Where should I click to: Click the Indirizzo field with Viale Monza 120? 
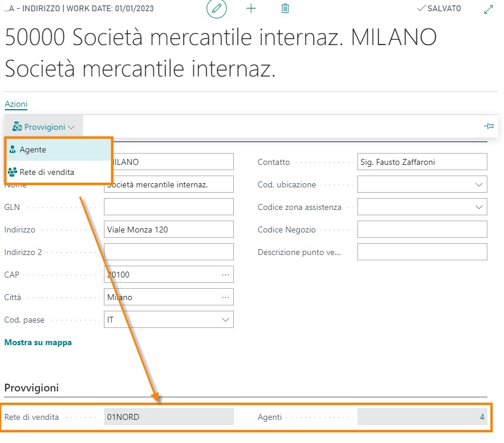click(x=169, y=230)
